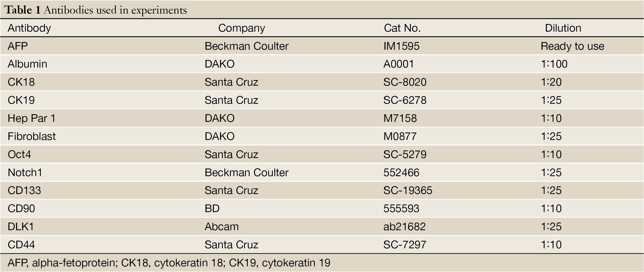Image resolution: width=644 pixels, height=272 pixels.
Task: Select the Hep Par 1 antibody cell
Action: point(31,118)
